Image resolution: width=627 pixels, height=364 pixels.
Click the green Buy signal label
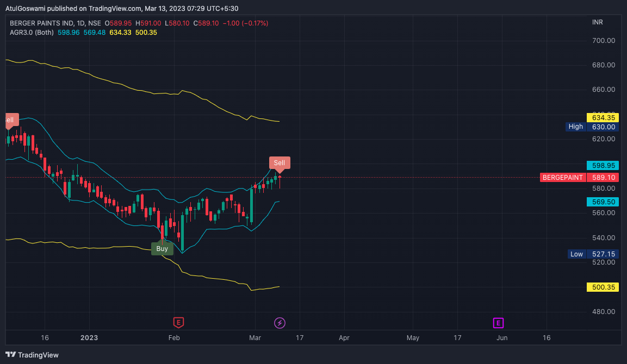162,248
